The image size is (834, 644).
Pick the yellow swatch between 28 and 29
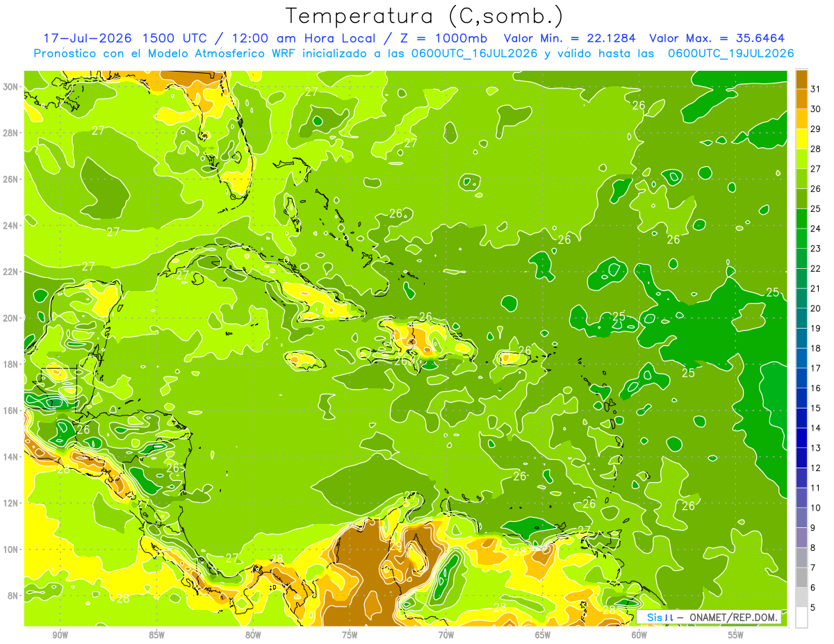[801, 138]
